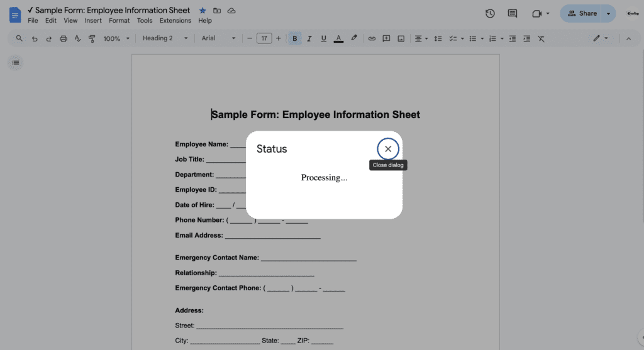This screenshot has width=644, height=350.
Task: Click the Emergency Contact Name blank line
Action: point(308,258)
